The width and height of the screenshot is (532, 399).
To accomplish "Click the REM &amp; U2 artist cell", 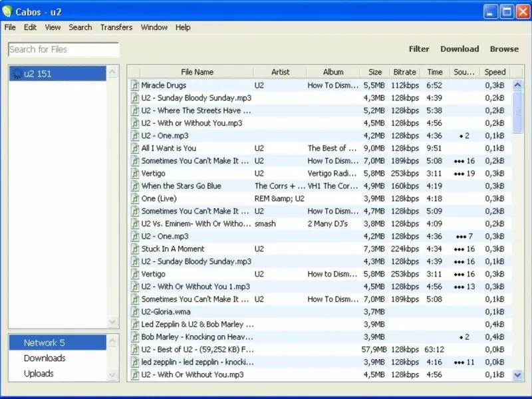I will (x=279, y=198).
